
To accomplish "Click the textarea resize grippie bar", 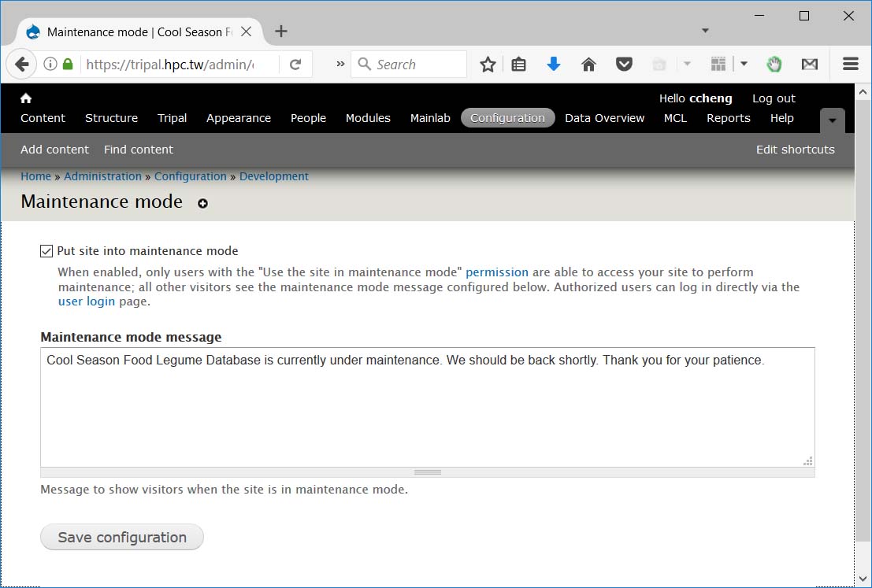I will pos(427,472).
